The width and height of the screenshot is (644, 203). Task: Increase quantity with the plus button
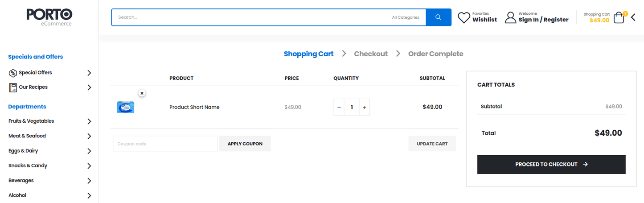tap(364, 107)
